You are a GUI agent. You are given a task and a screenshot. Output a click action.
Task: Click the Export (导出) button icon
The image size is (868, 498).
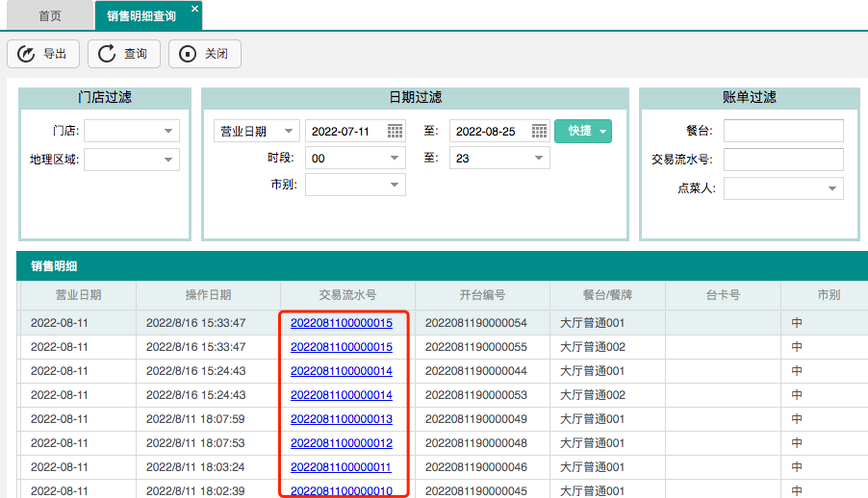click(27, 54)
